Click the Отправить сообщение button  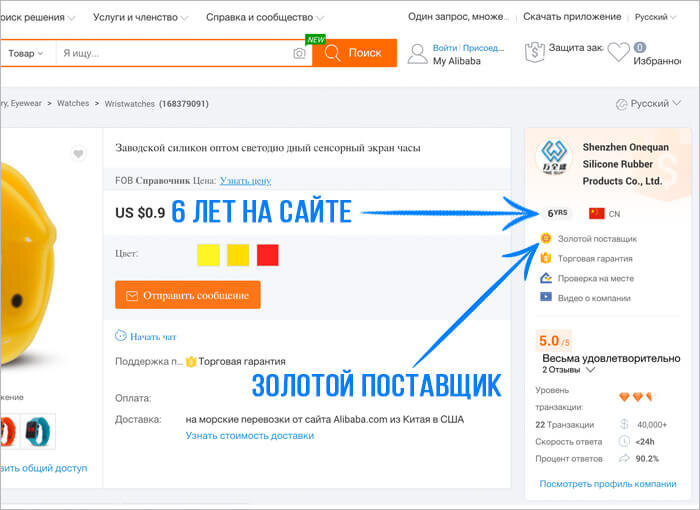pos(188,295)
